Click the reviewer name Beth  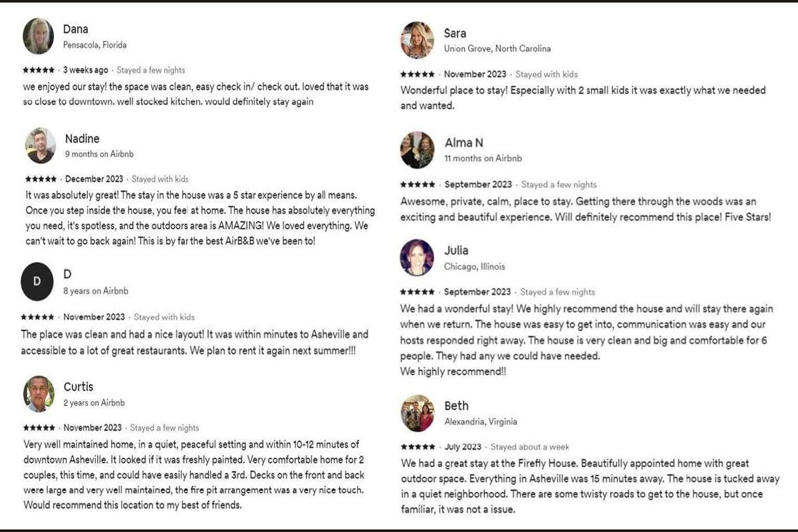coord(456,406)
